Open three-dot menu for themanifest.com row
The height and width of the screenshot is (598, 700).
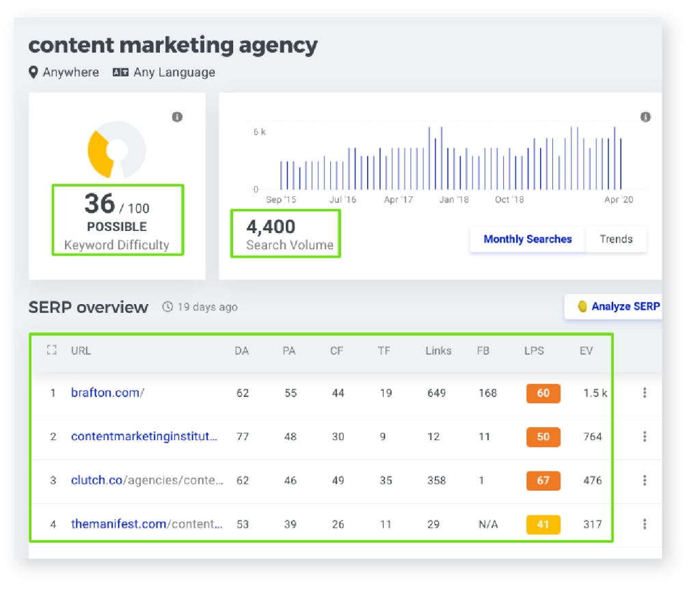(644, 524)
